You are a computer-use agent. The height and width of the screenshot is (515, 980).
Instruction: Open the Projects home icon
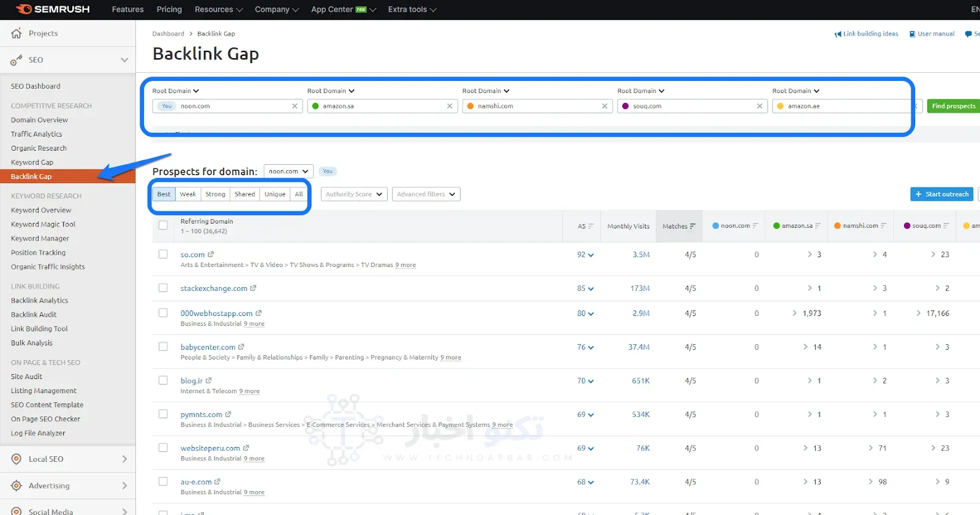click(17, 33)
